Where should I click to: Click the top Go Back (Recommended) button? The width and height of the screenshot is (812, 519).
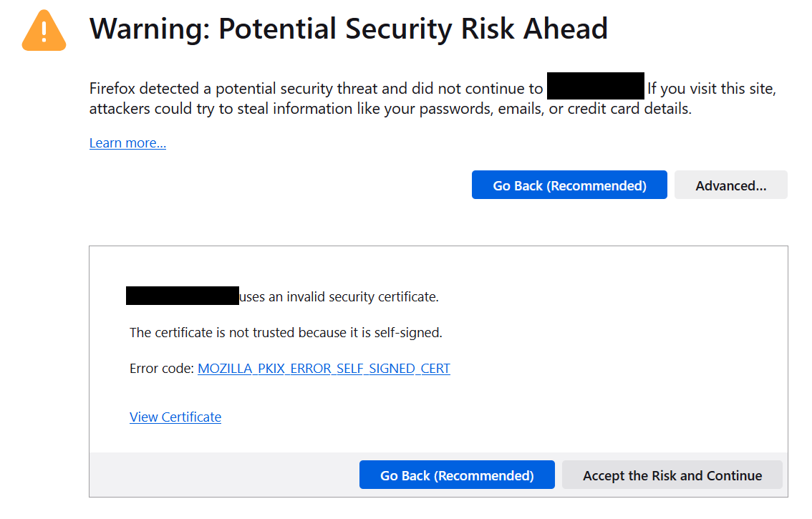coord(569,185)
